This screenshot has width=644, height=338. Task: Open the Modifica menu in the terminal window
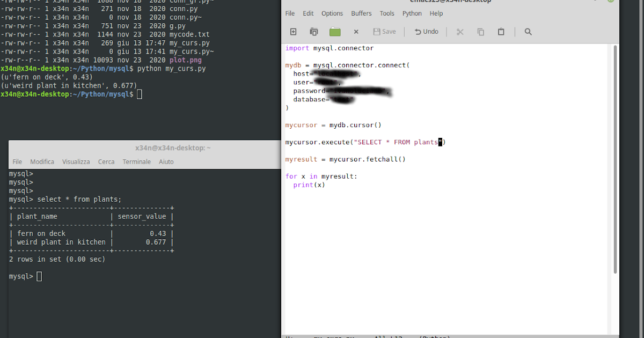[42, 161]
